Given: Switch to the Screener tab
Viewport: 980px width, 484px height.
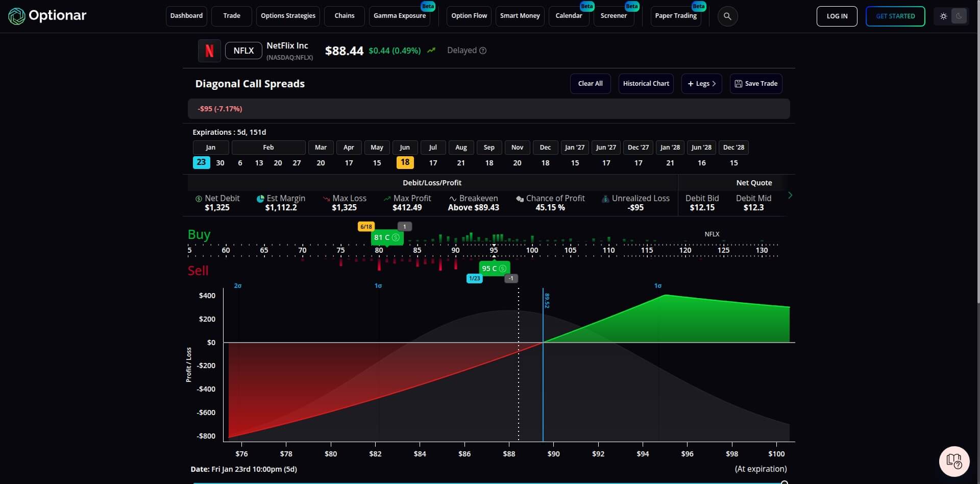Looking at the screenshot, I should click(x=613, y=16).
